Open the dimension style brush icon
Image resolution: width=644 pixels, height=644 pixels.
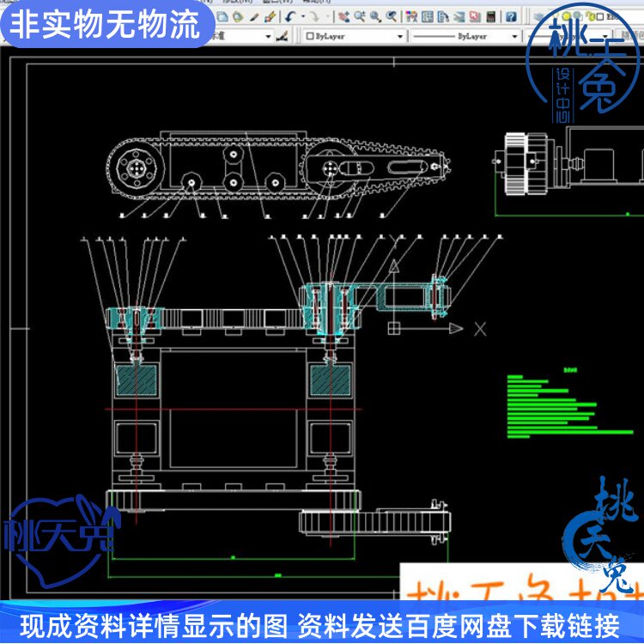[282, 37]
